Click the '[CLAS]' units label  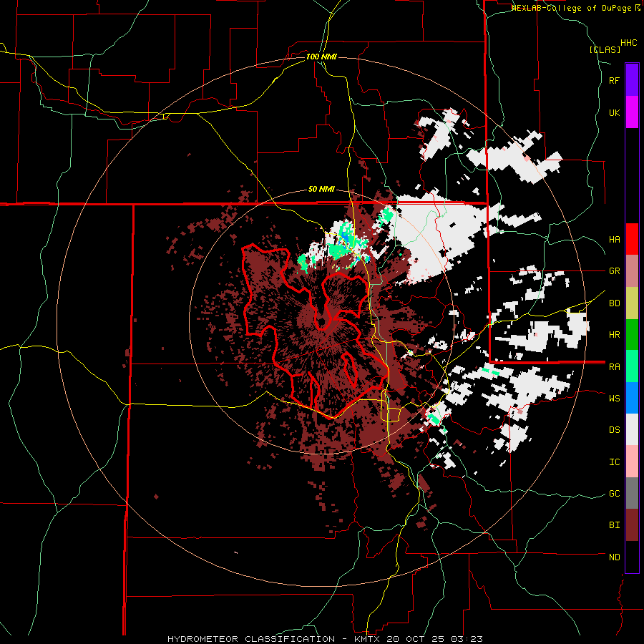coord(605,49)
